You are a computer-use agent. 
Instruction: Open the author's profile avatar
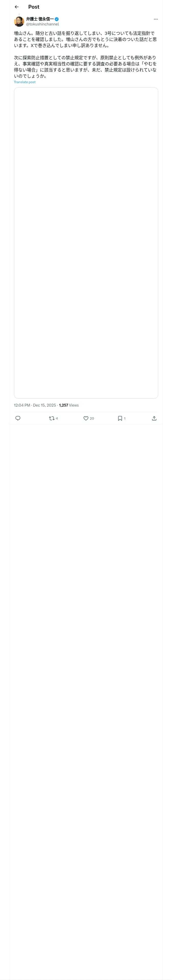tap(19, 21)
